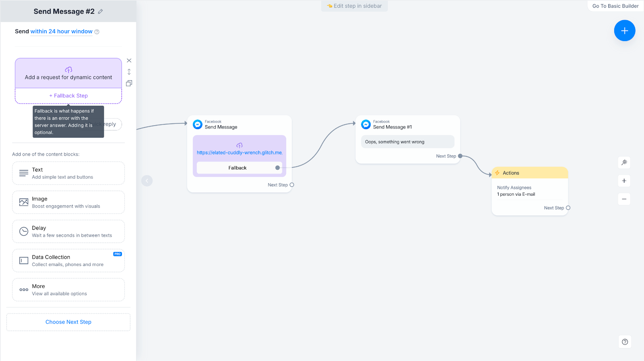Add an Image content block
644x361 pixels.
[68, 202]
